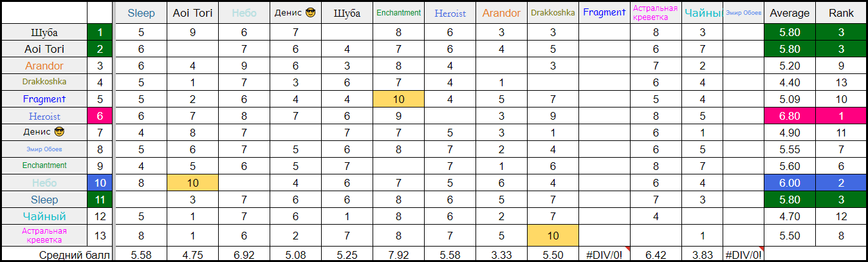Click Денис column header with sunglasses emoji
868x262 pixels.
[296, 12]
